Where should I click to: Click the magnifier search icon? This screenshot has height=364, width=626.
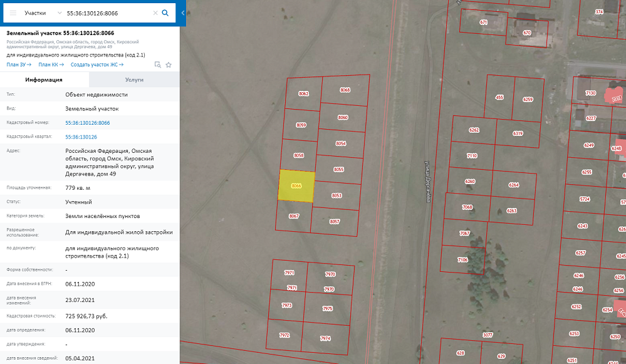coord(165,13)
